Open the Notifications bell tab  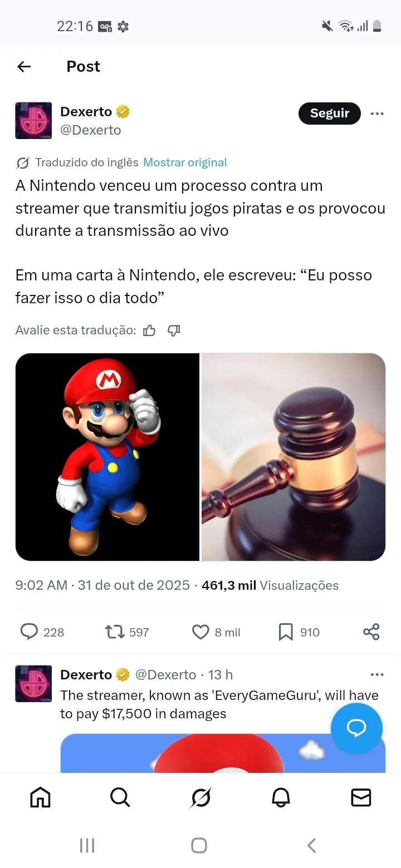(x=281, y=798)
